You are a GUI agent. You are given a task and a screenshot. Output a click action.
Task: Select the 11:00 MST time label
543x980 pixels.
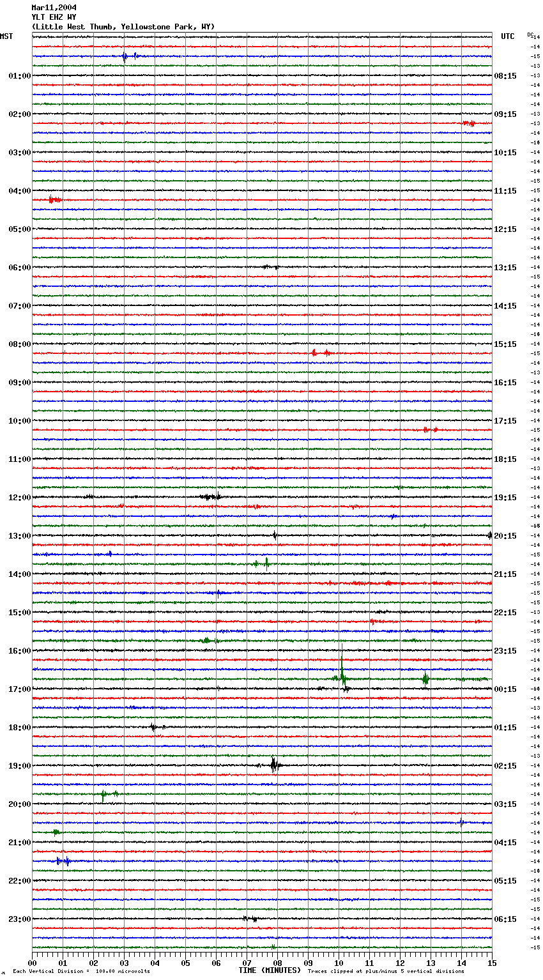point(19,459)
